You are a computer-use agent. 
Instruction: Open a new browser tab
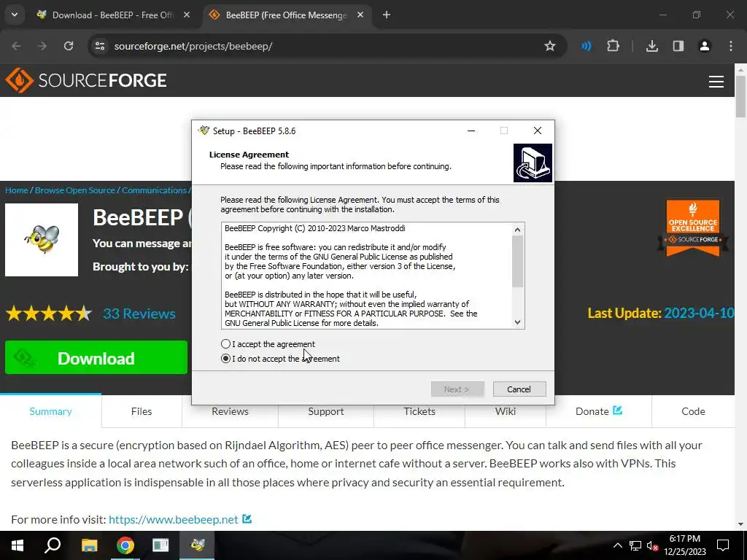pos(387,15)
